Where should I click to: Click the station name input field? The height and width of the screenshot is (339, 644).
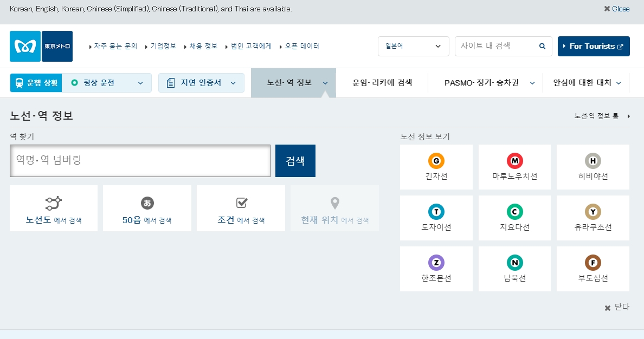140,161
